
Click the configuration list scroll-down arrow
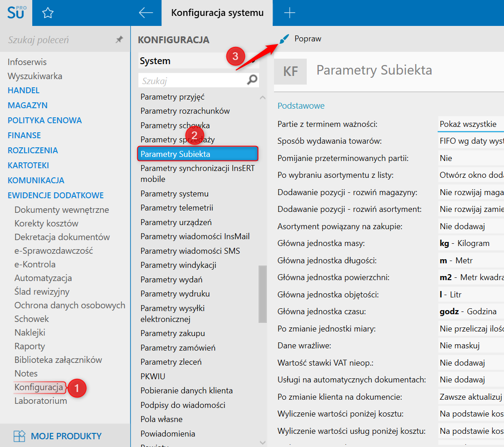pos(263,443)
